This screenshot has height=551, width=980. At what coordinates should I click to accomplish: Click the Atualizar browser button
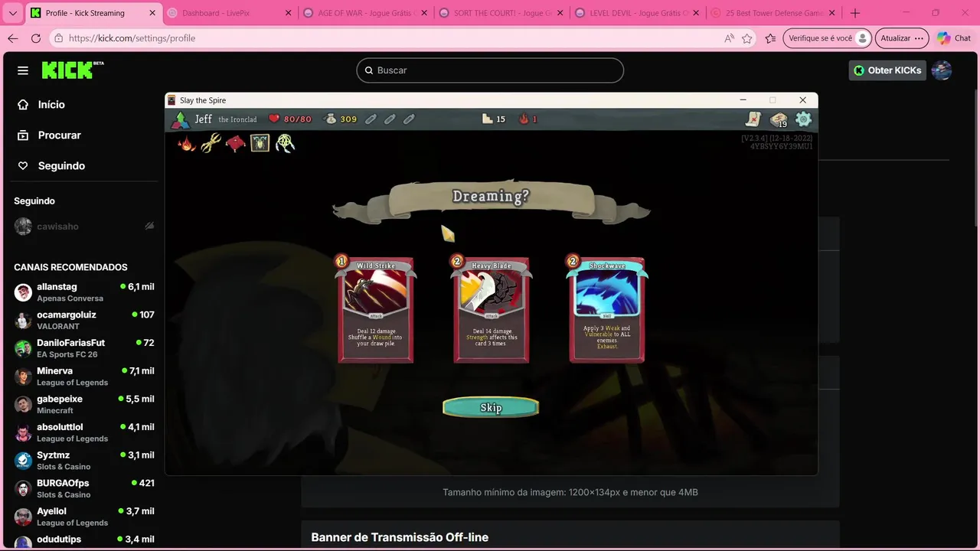902,38
